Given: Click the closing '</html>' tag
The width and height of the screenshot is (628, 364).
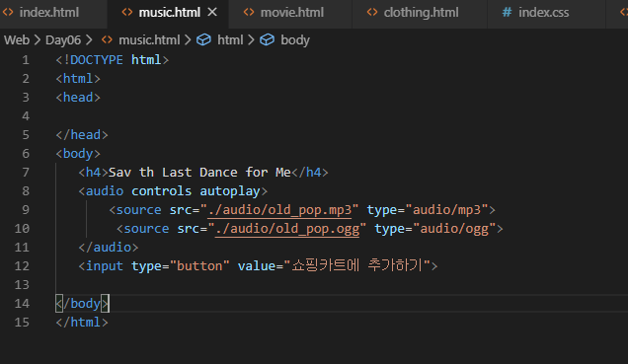Looking at the screenshot, I should click(82, 323).
